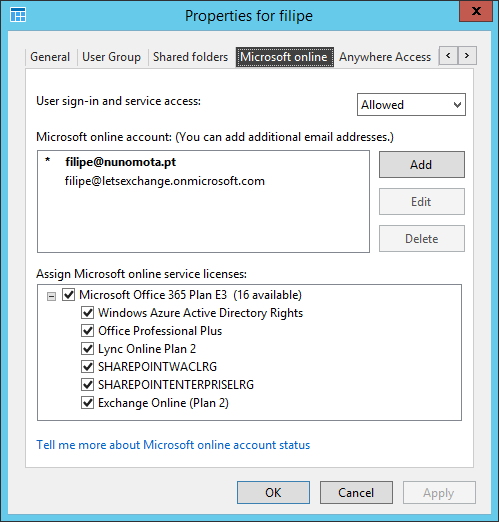The width and height of the screenshot is (499, 522).
Task: Uncheck Office Professional Plus
Action: [x=87, y=331]
